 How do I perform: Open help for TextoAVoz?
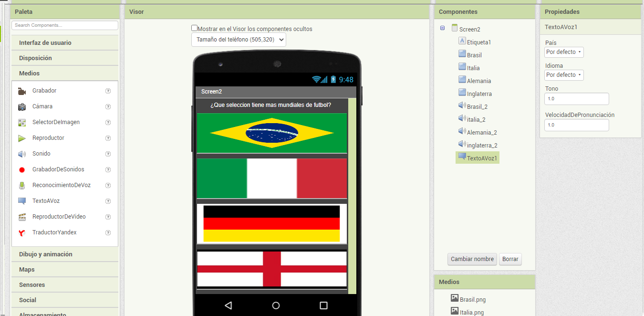108,201
